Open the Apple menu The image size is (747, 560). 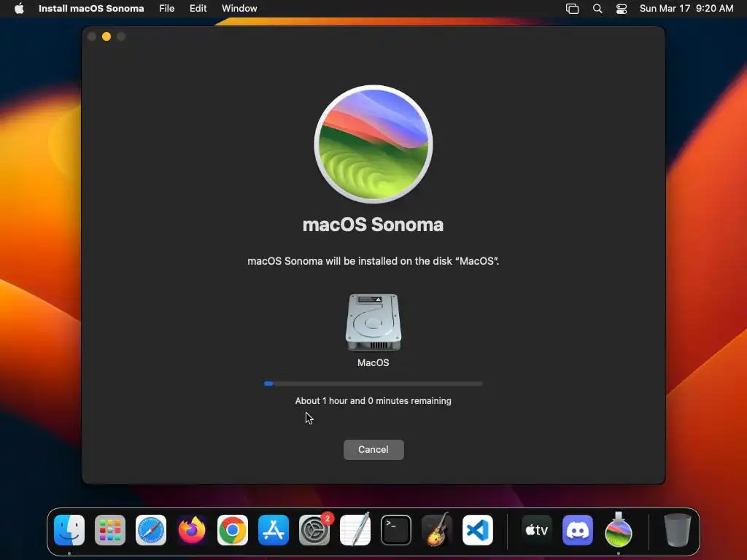click(19, 8)
